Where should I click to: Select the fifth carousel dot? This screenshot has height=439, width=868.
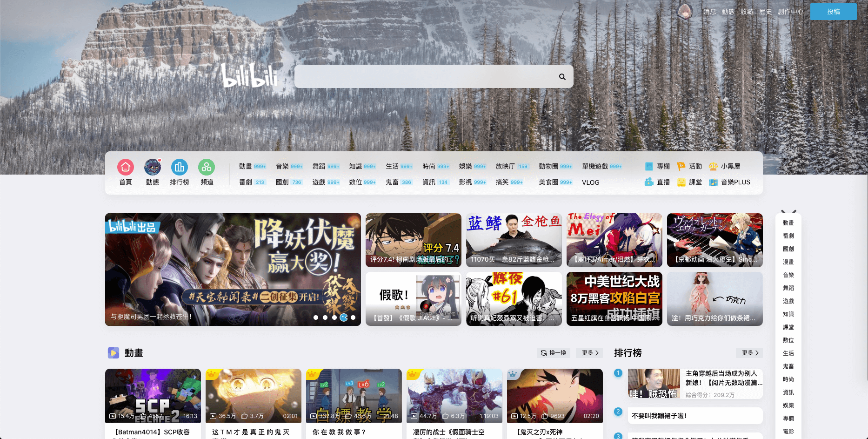pyautogui.click(x=353, y=317)
